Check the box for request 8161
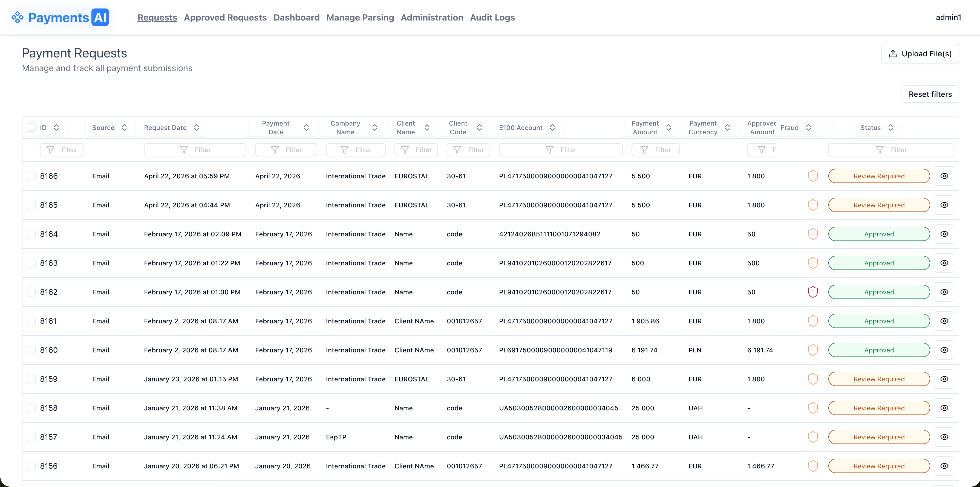 (x=31, y=321)
